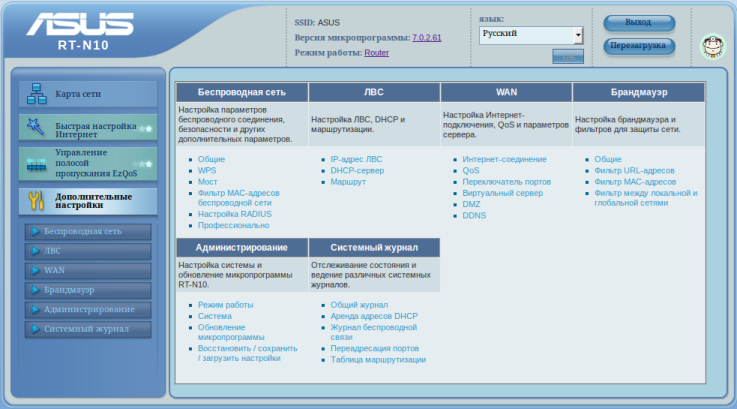Image resolution: width=737 pixels, height=409 pixels.
Task: Click the Системный журнал table header
Action: 374,248
